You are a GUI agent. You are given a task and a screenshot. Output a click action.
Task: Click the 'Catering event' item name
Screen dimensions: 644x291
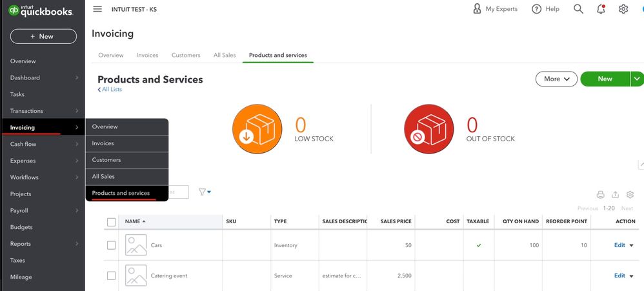(169, 276)
